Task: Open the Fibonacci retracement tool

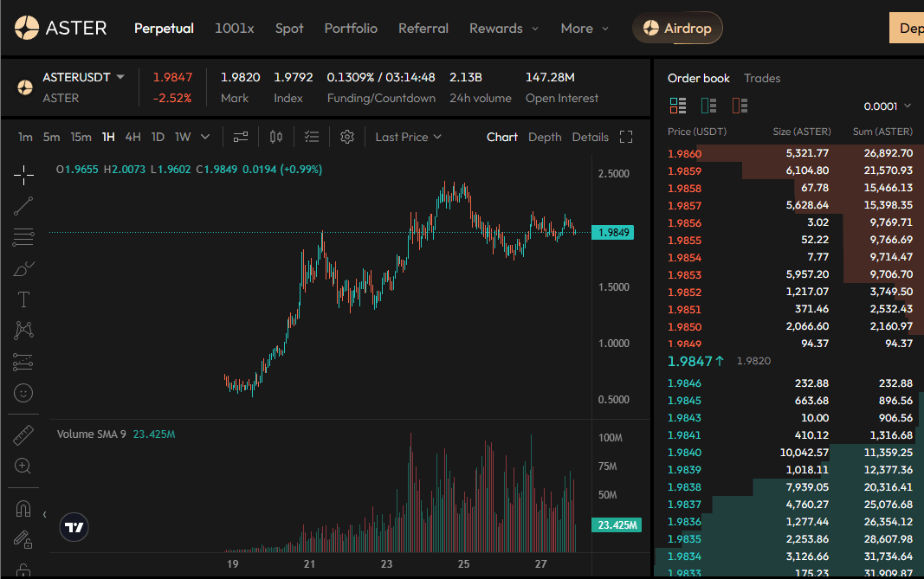Action: (23, 237)
